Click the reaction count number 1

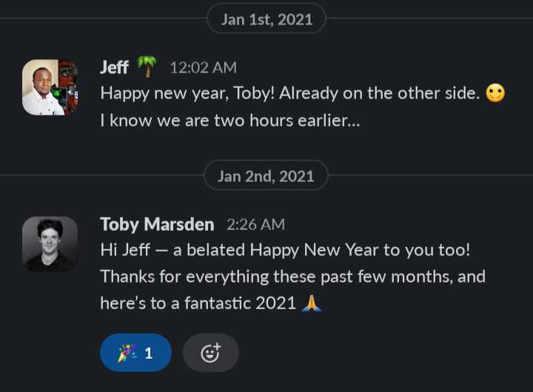(x=149, y=354)
